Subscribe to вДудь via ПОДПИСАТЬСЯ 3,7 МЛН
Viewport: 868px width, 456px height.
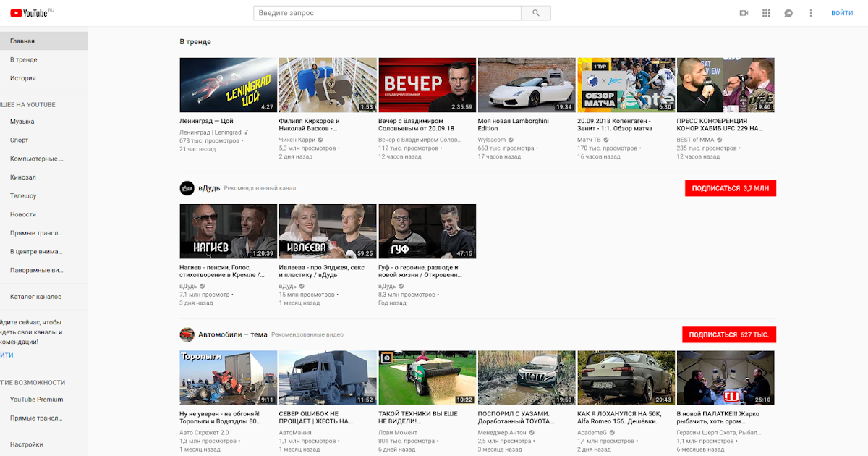[x=731, y=188]
